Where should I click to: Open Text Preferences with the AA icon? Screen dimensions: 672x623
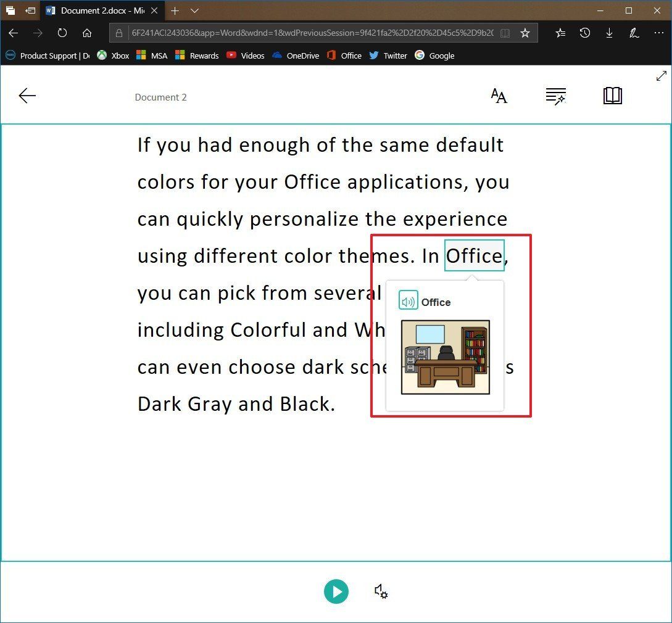[x=498, y=96]
